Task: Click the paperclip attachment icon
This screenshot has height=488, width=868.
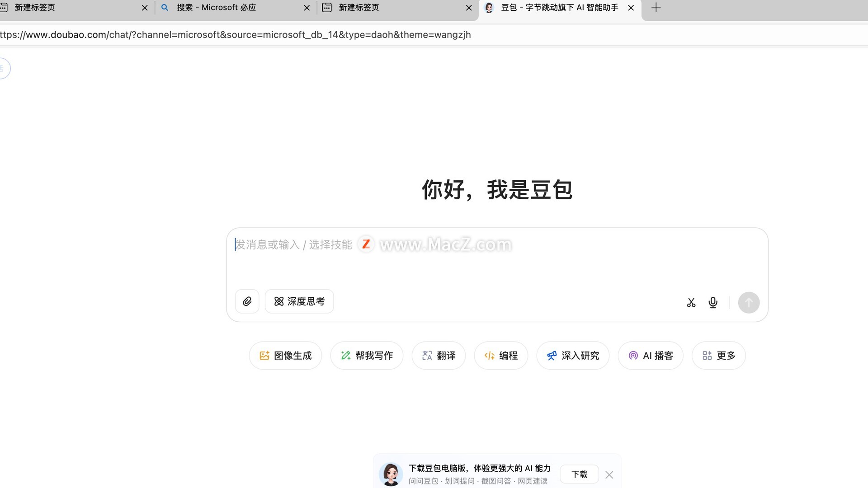Action: point(247,301)
